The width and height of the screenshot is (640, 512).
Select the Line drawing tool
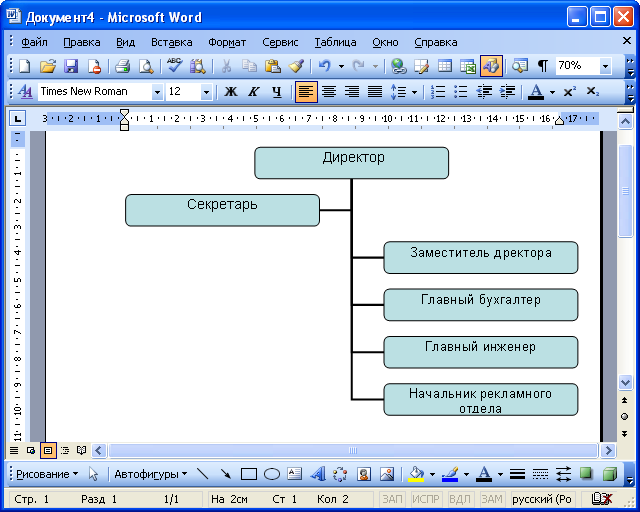click(203, 474)
